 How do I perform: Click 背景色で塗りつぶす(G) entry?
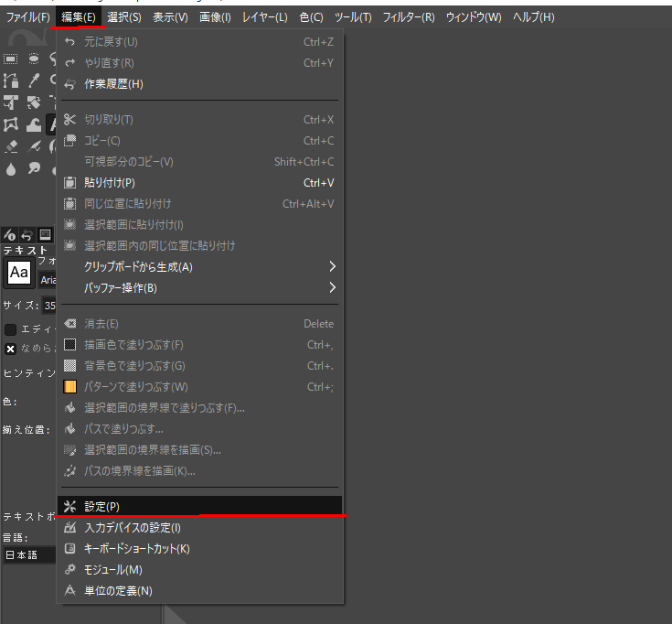(199, 366)
